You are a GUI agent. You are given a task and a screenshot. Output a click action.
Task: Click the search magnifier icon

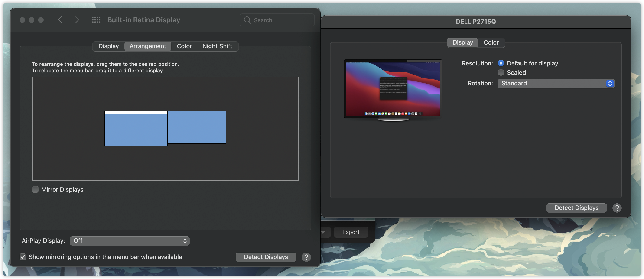[247, 20]
